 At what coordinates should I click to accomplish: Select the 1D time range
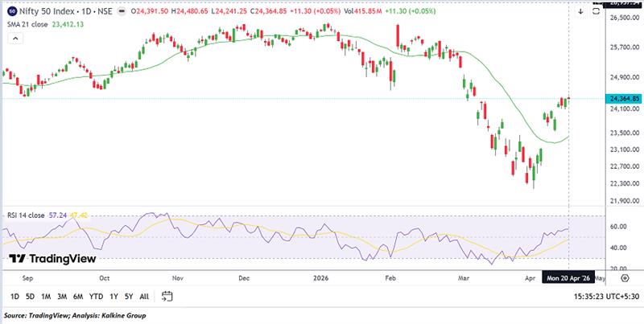pos(14,297)
